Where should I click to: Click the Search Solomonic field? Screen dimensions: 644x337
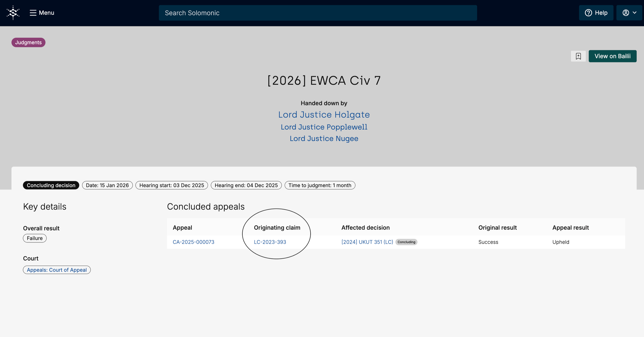318,13
